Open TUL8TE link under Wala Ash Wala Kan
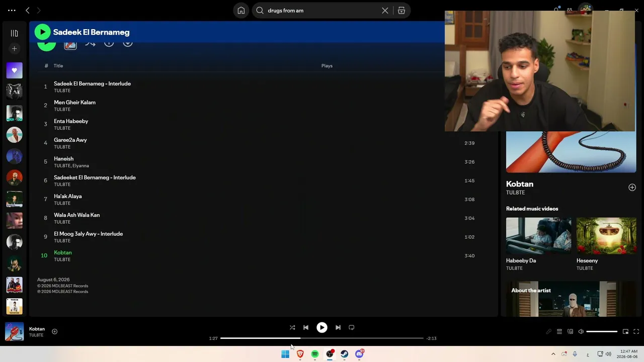 (62, 222)
